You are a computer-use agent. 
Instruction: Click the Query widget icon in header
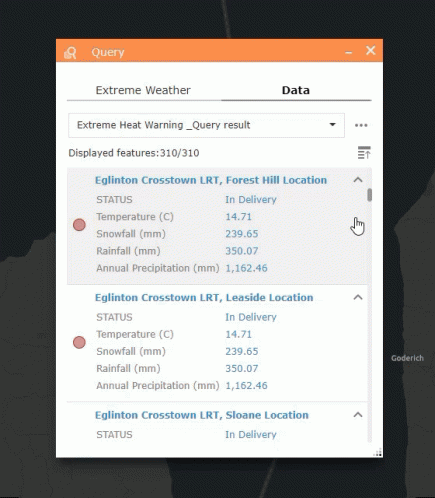coord(70,53)
